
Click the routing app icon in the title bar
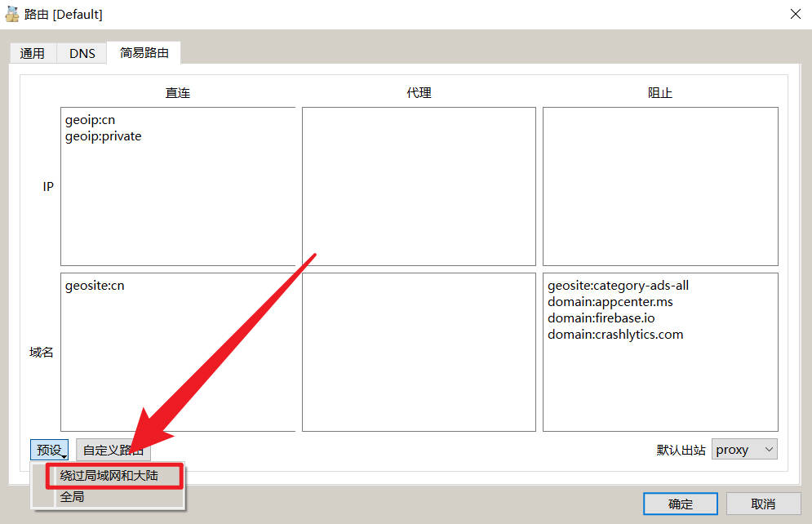(x=11, y=13)
